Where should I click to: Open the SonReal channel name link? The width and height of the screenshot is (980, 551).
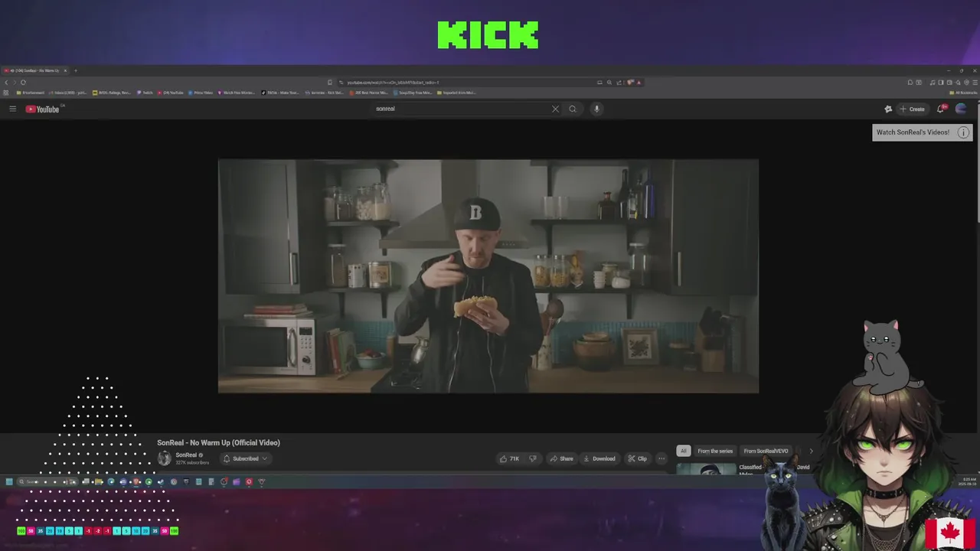(x=186, y=455)
